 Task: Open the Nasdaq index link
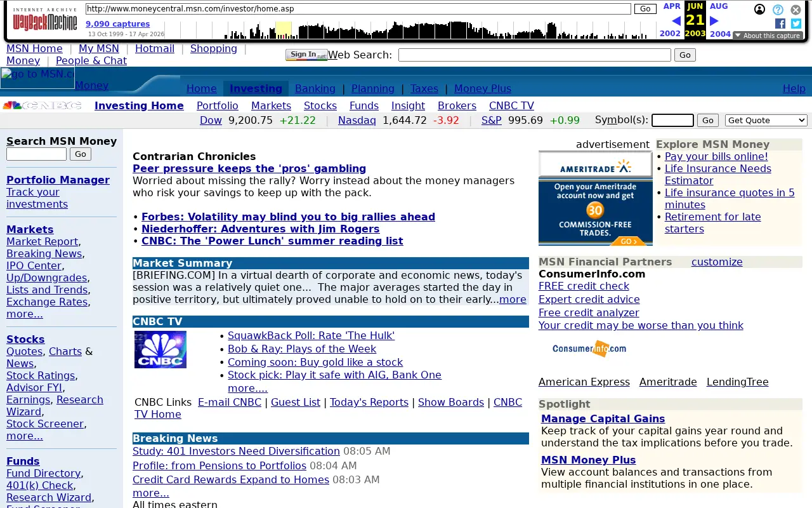357,120
